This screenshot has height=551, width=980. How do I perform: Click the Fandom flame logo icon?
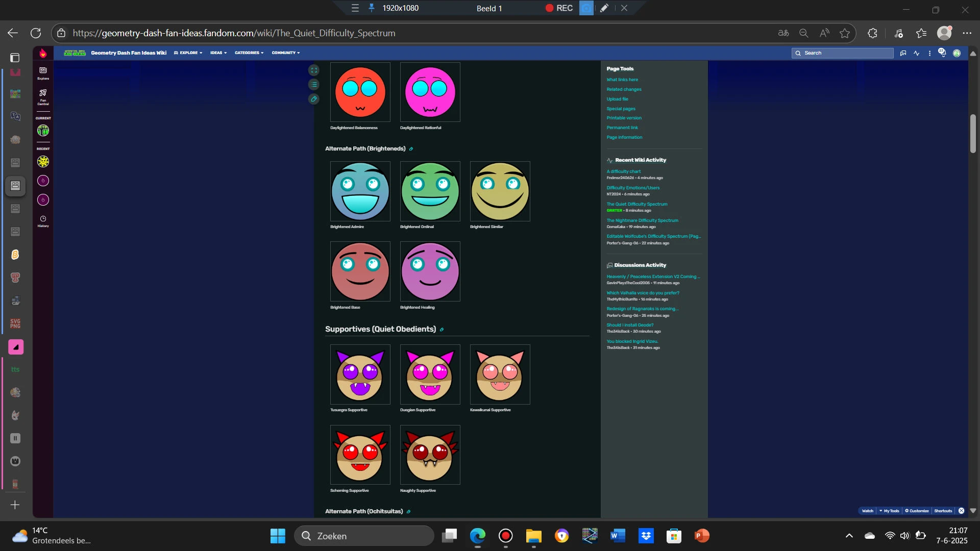pos(43,53)
